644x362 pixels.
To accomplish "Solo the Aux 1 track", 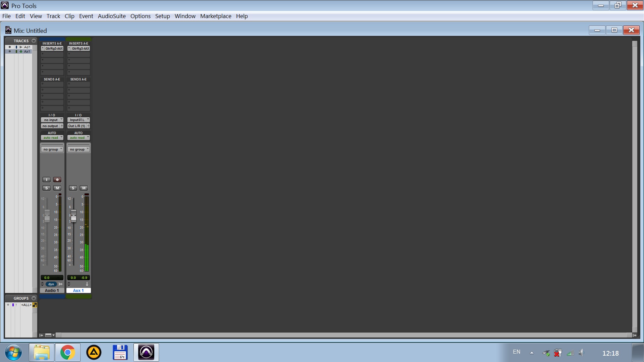I will pyautogui.click(x=73, y=188).
